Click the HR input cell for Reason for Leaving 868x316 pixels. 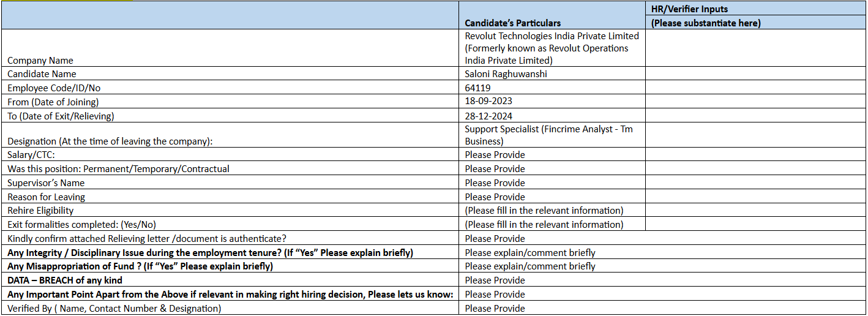[755, 197]
